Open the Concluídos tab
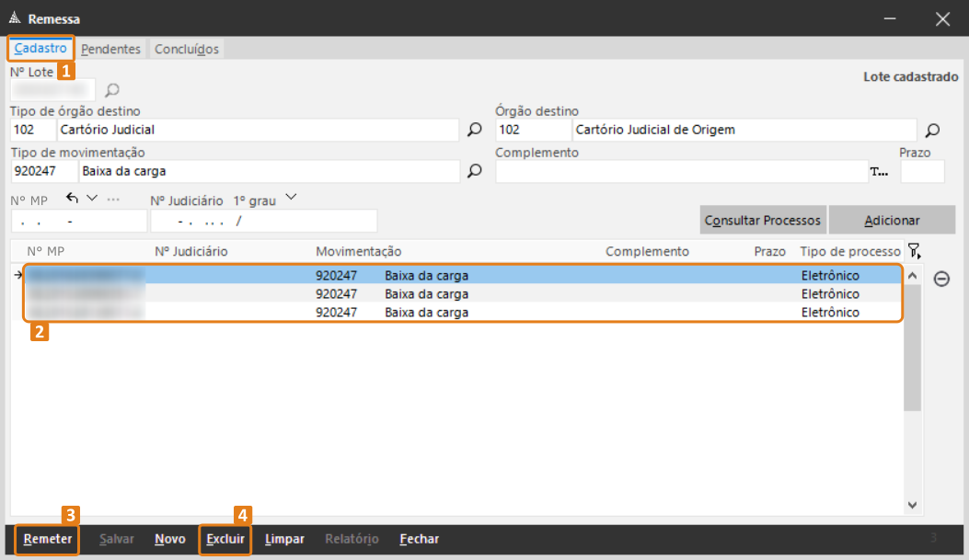 click(x=186, y=49)
